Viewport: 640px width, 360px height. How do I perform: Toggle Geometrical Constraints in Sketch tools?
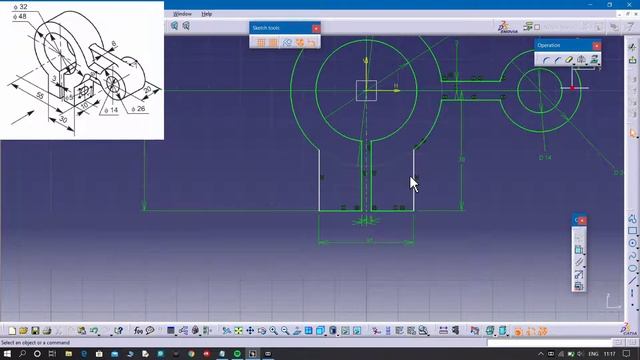click(300, 42)
